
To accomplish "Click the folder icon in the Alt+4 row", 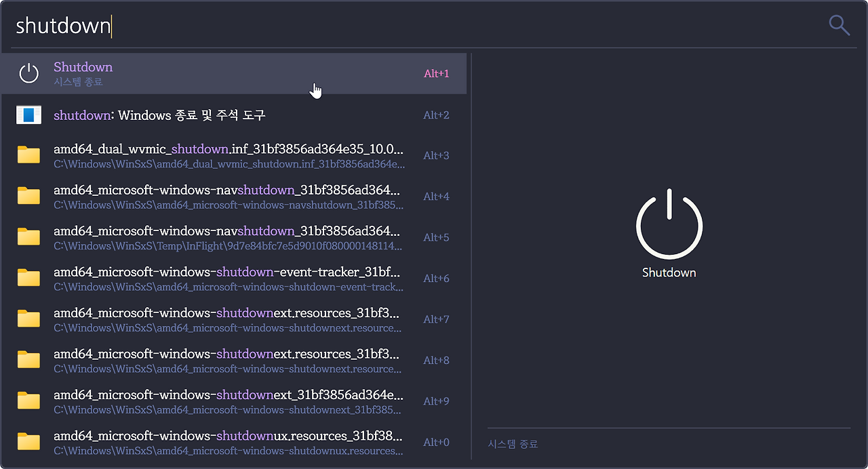I will point(28,196).
